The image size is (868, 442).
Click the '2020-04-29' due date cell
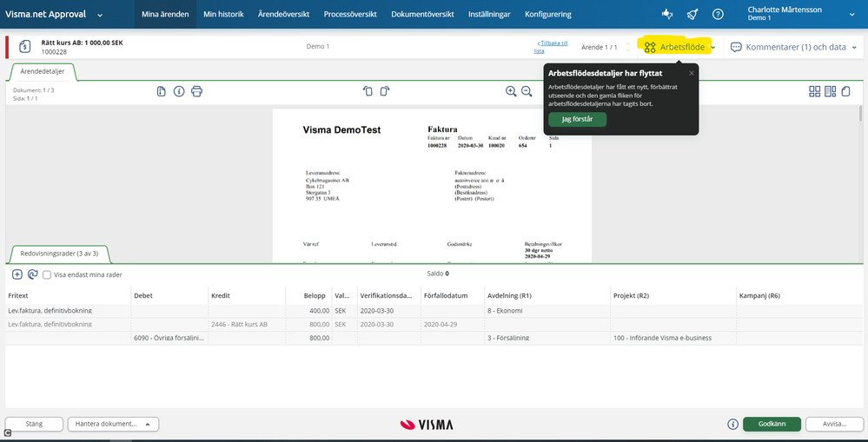[x=453, y=324]
